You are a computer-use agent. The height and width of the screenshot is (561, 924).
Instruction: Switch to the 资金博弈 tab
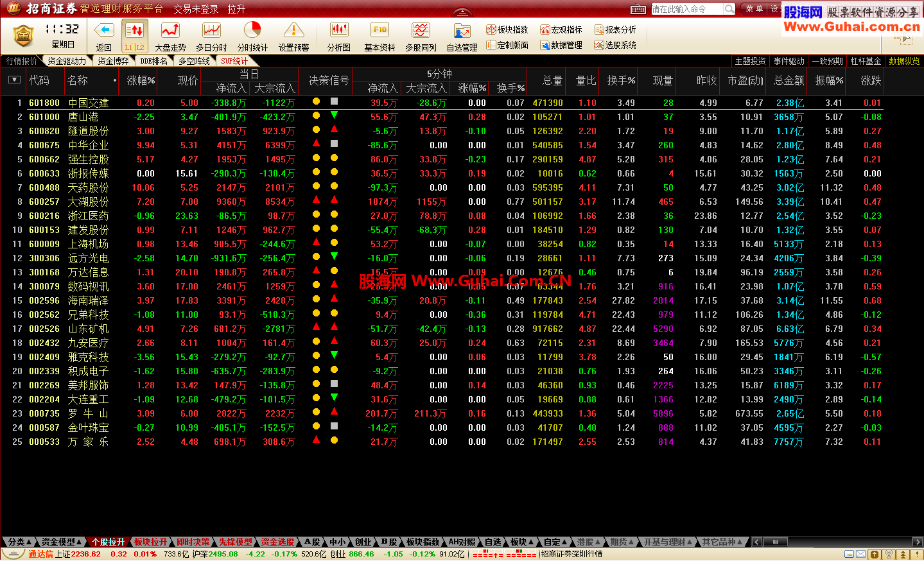click(x=113, y=61)
